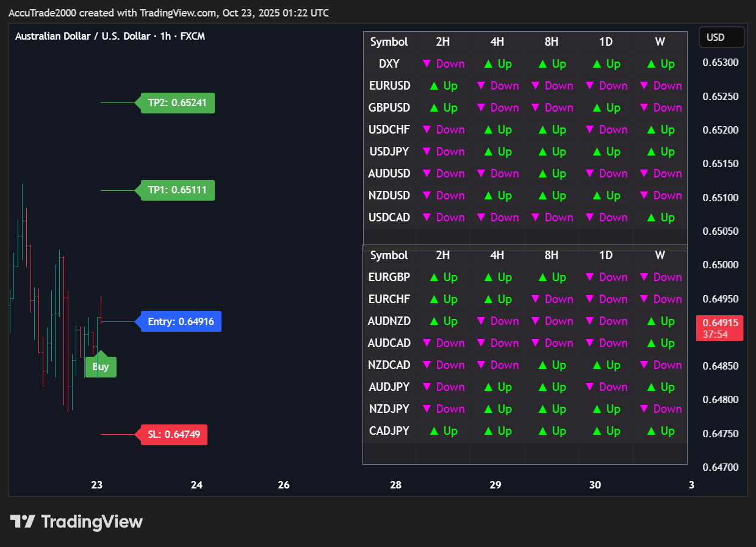This screenshot has height=547, width=756.
Task: Click the NZDJPY symbol row label
Action: click(389, 409)
